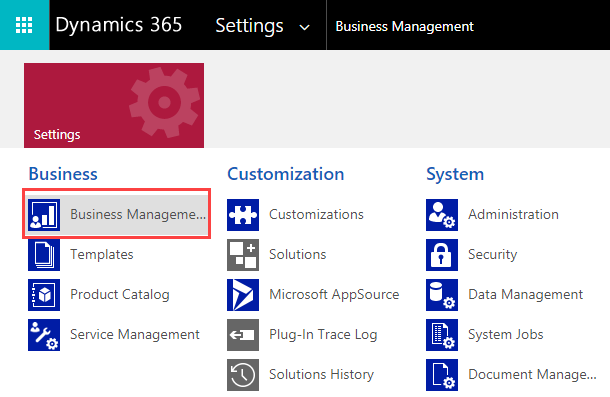This screenshot has height=397, width=610.
Task: Open the Document Manage... link
Action: tap(532, 375)
